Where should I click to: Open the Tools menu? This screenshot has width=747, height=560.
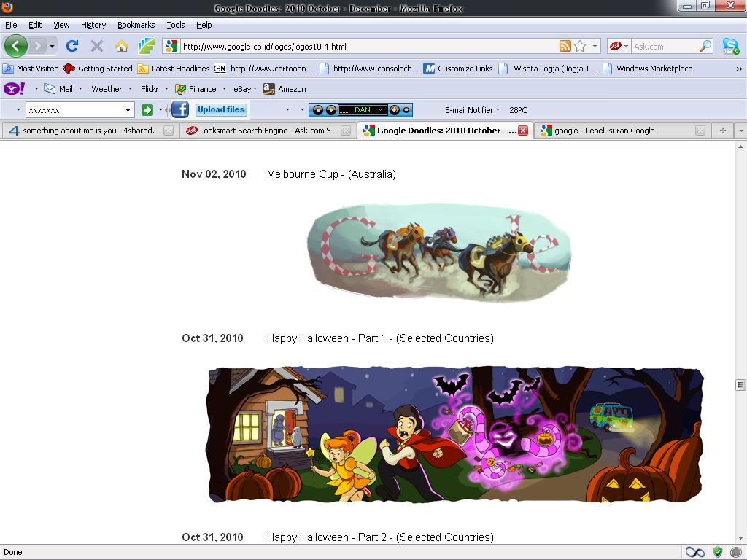pyautogui.click(x=175, y=25)
